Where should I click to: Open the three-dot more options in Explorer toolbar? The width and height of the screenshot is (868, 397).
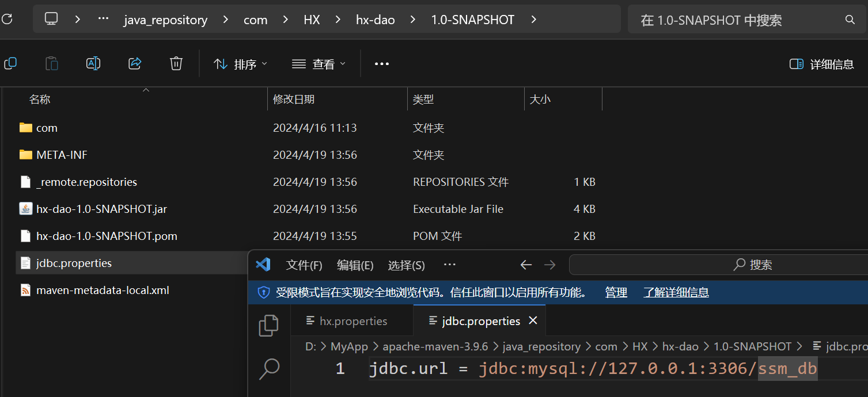pyautogui.click(x=382, y=64)
